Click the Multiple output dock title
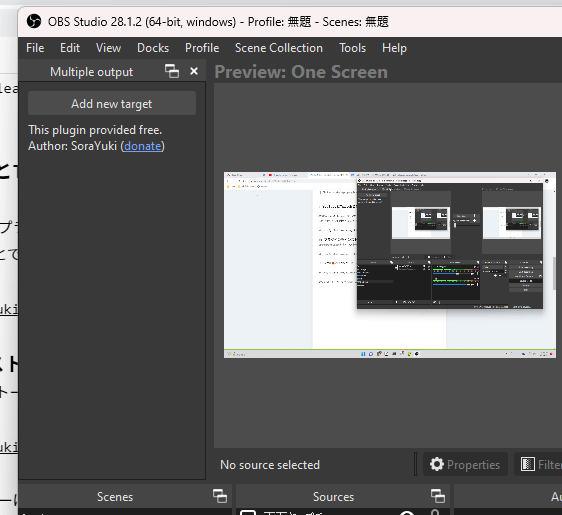 click(91, 72)
